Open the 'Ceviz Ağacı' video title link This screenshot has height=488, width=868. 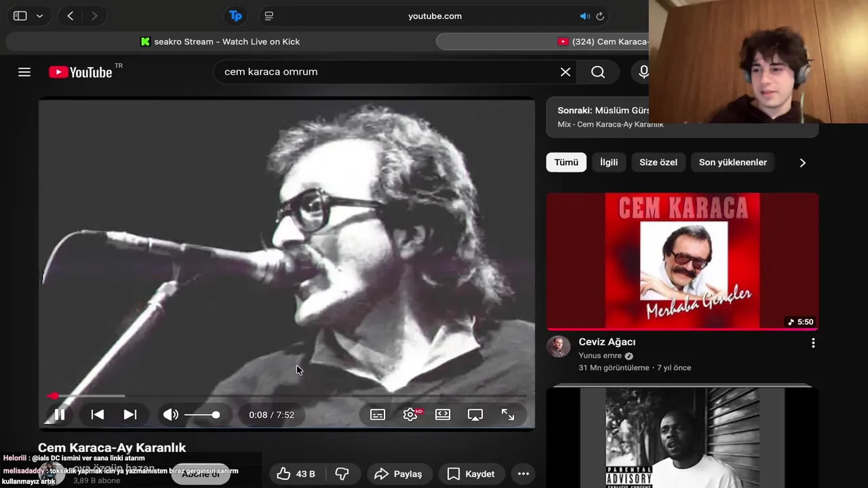pyautogui.click(x=607, y=342)
